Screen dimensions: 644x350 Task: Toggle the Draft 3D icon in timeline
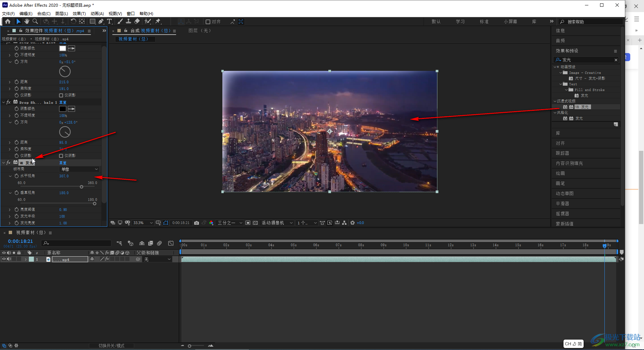point(130,243)
